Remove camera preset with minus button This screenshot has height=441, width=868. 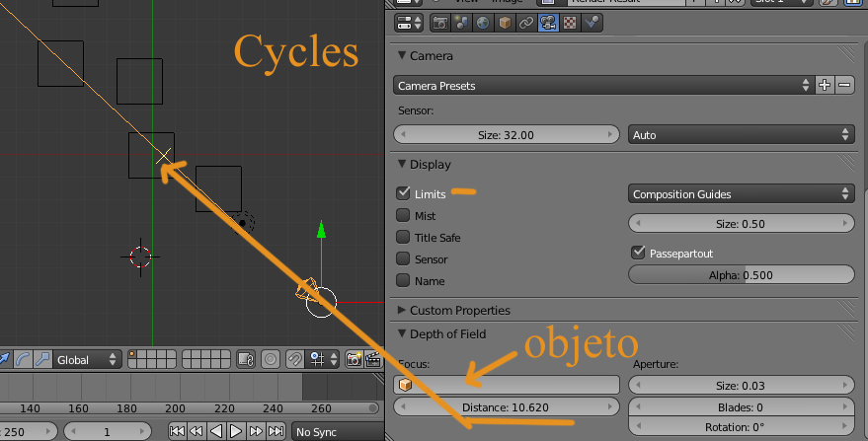point(844,85)
